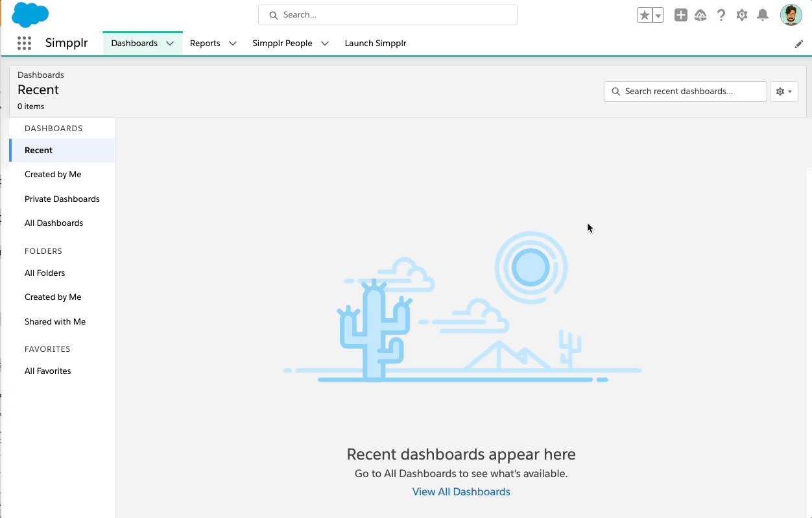
Task: Toggle favorite with the star icon
Action: [644, 14]
